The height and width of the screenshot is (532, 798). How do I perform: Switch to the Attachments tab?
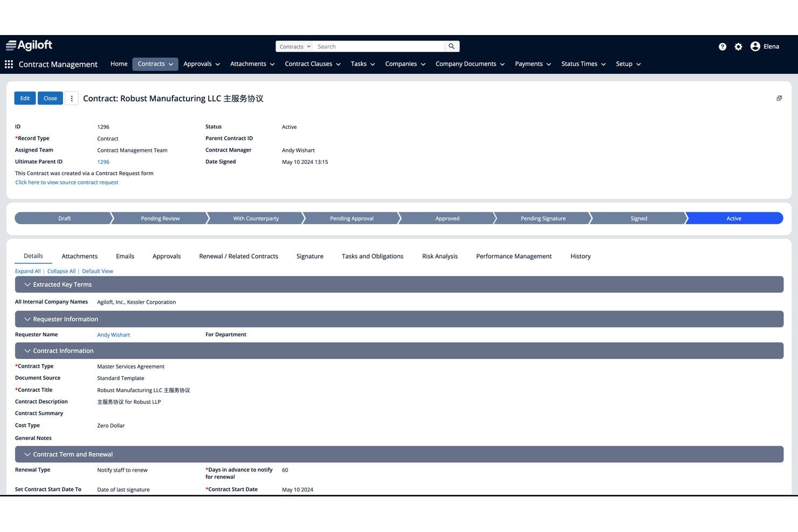[x=80, y=257]
